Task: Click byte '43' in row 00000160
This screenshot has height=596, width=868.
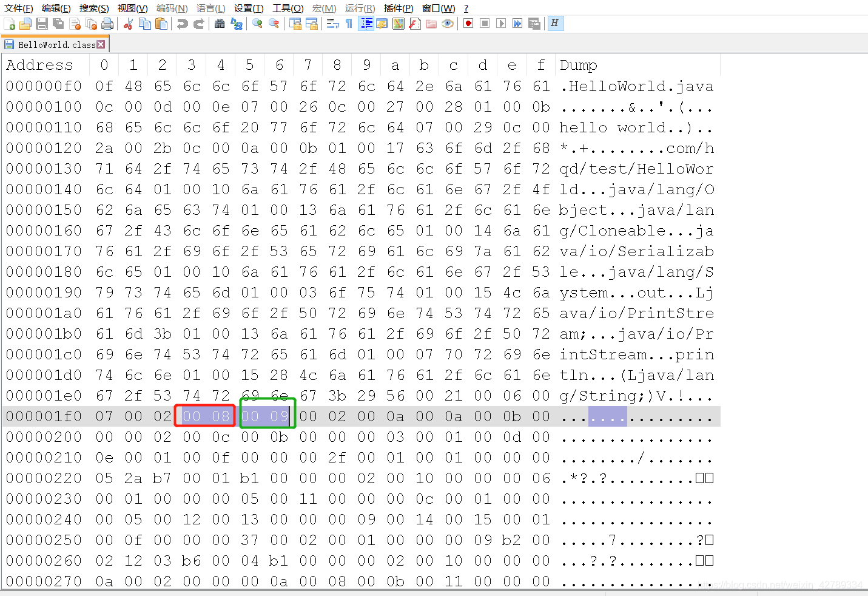Action: [163, 231]
